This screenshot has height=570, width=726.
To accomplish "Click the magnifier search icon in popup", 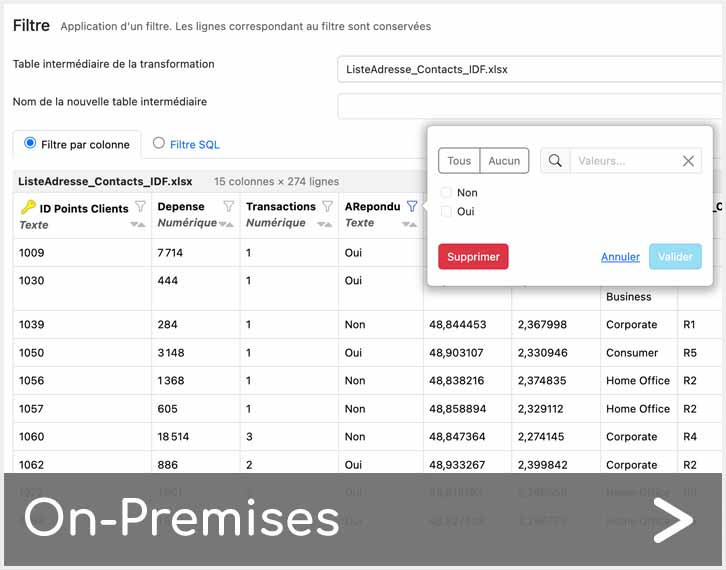I will (555, 161).
